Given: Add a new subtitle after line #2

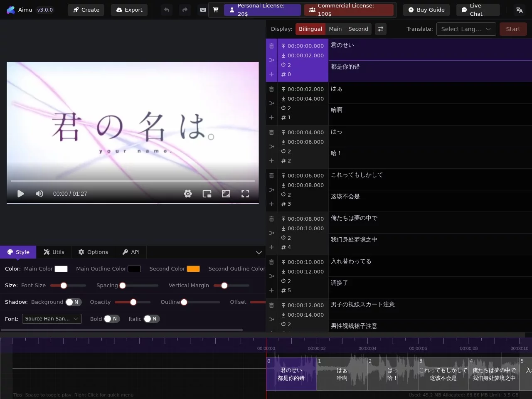Looking at the screenshot, I should pos(271,161).
